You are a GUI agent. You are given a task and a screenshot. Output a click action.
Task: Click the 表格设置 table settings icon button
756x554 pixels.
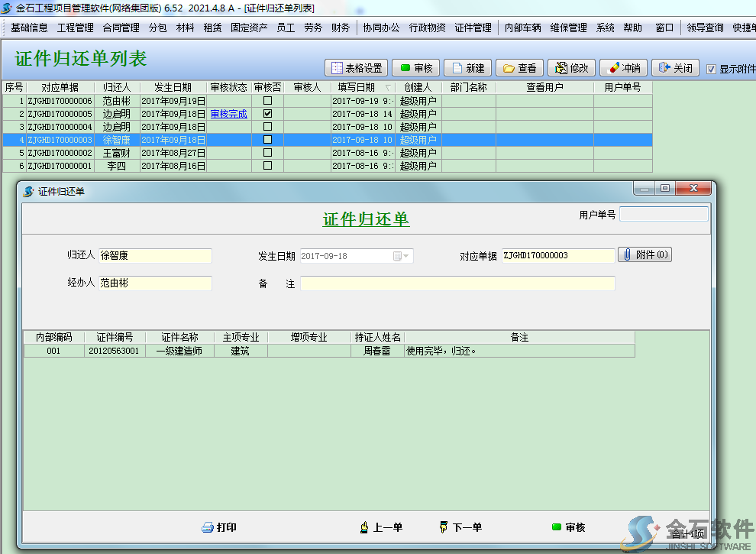click(356, 68)
